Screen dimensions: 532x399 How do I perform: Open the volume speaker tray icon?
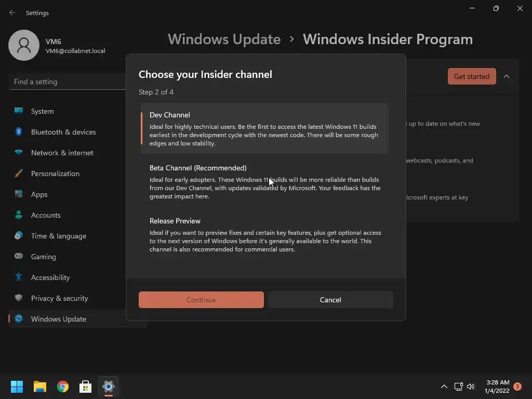point(471,387)
